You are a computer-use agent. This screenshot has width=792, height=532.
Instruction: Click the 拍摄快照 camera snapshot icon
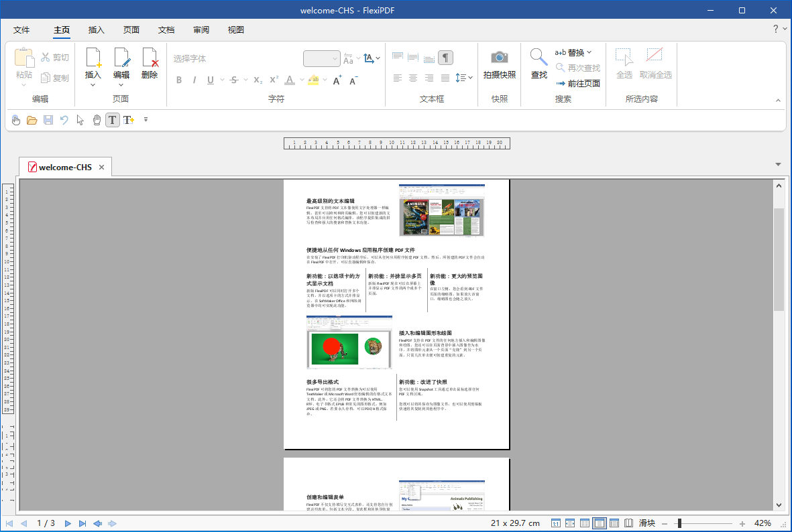pos(499,57)
